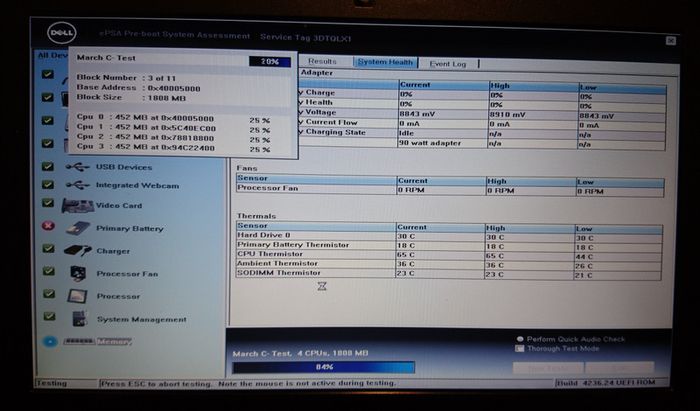Click Primary Battery Thermistor row

click(449, 245)
